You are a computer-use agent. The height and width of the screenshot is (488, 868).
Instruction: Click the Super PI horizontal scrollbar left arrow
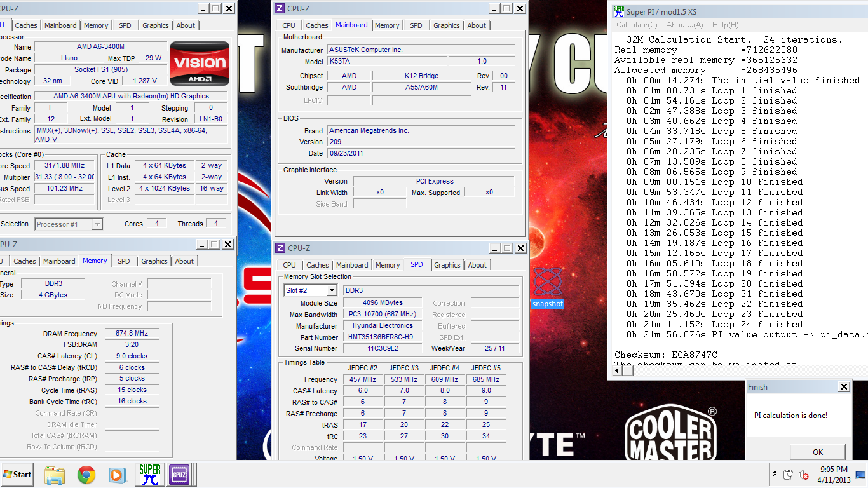point(617,370)
